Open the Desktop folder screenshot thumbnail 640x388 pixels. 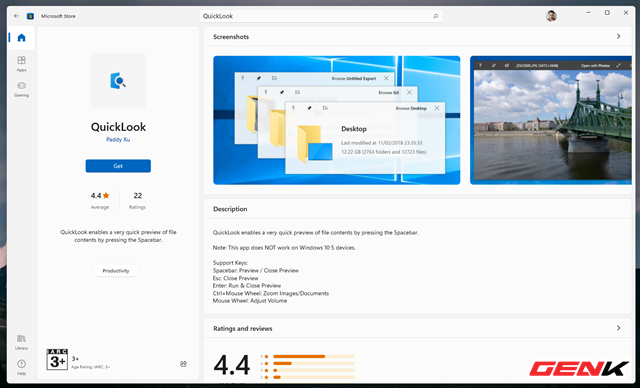pos(337,120)
